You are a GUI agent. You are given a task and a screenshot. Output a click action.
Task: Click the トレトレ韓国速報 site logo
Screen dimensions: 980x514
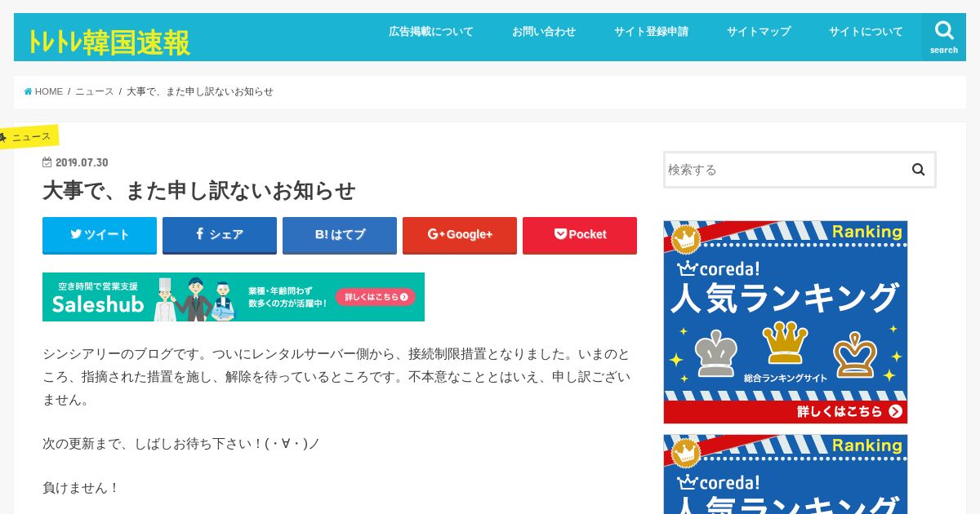(x=109, y=42)
